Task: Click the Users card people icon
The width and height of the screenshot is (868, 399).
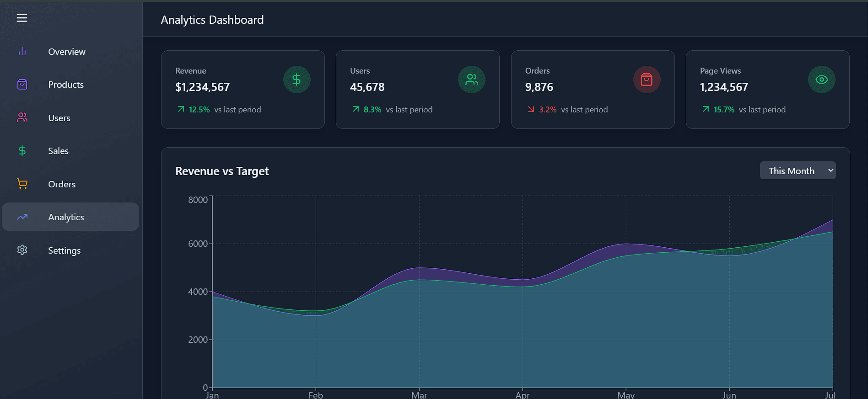Action: [472, 80]
